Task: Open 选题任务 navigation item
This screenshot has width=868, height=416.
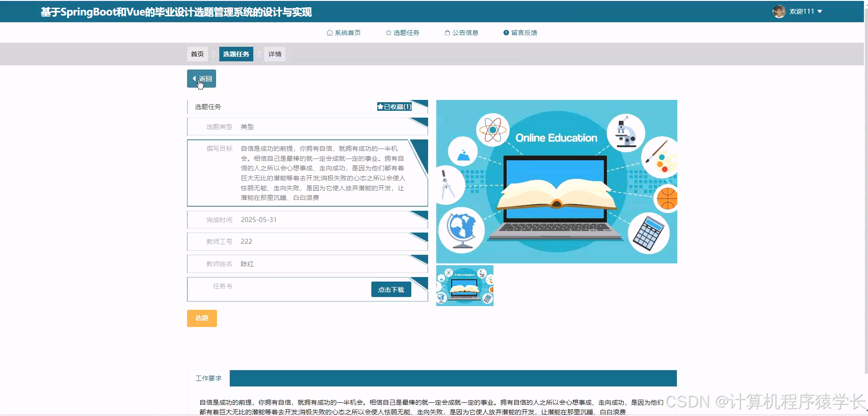Action: click(x=403, y=33)
